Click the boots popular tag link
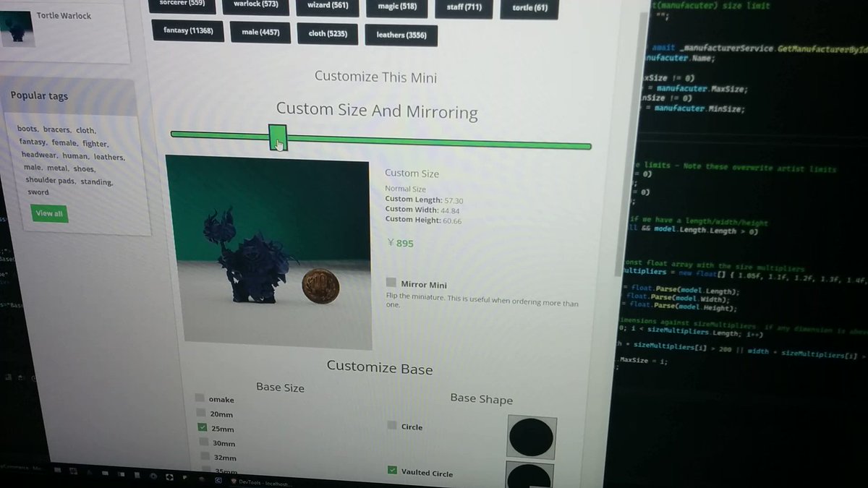 [27, 129]
